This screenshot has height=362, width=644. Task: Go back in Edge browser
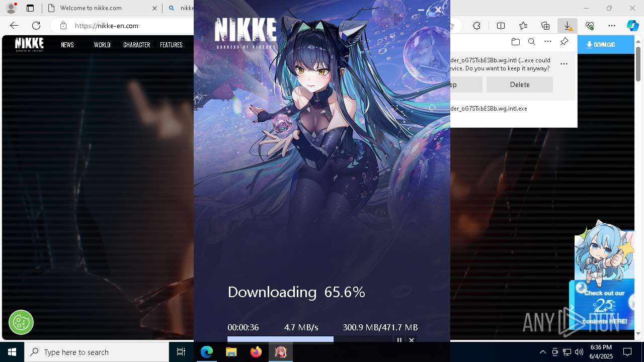(x=14, y=26)
